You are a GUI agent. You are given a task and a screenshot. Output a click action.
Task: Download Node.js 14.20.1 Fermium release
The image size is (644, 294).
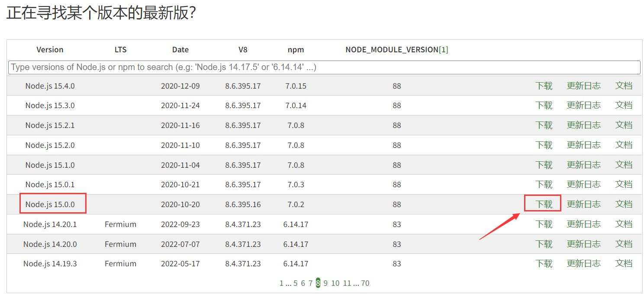coord(544,224)
